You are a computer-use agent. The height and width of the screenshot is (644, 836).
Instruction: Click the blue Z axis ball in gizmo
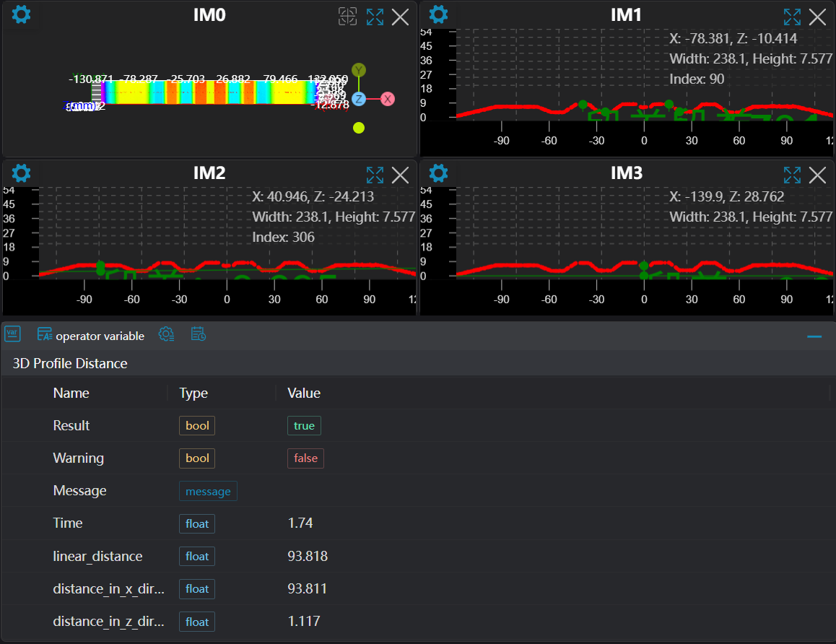pyautogui.click(x=359, y=99)
